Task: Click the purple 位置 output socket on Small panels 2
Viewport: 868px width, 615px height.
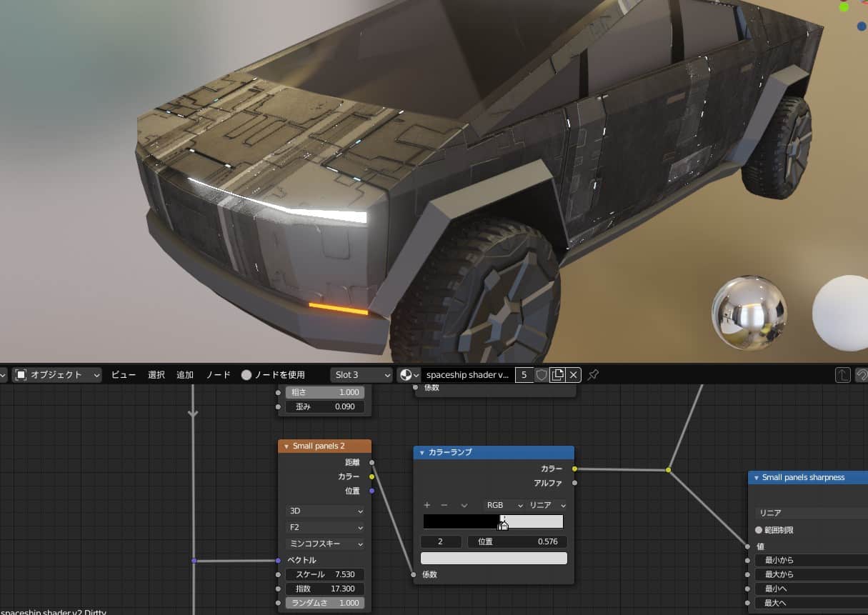Action: (371, 491)
